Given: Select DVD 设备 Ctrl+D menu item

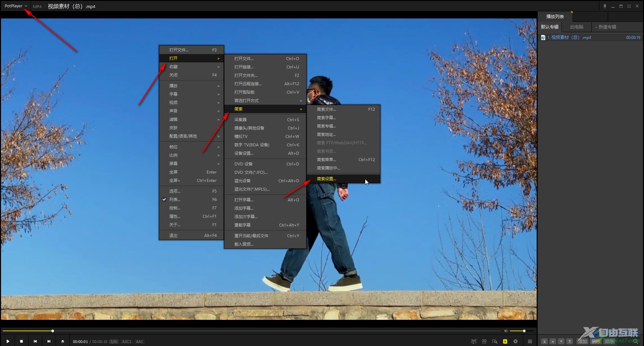Looking at the screenshot, I should coord(265,164).
